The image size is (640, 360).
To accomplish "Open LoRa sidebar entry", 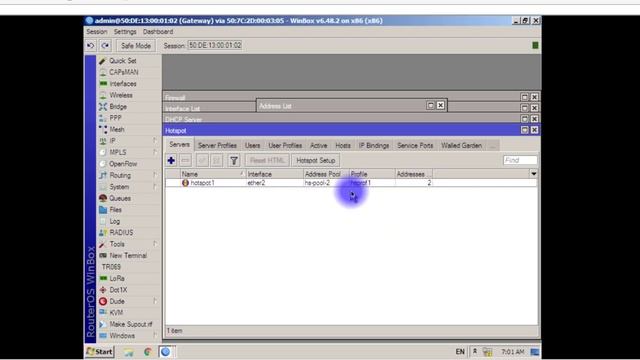I will coord(117,278).
